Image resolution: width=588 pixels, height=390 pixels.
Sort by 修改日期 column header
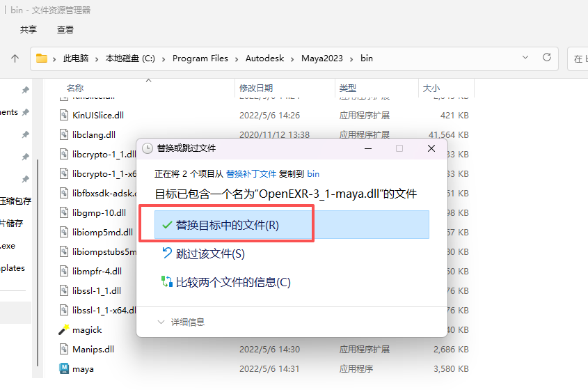pyautogui.click(x=256, y=88)
